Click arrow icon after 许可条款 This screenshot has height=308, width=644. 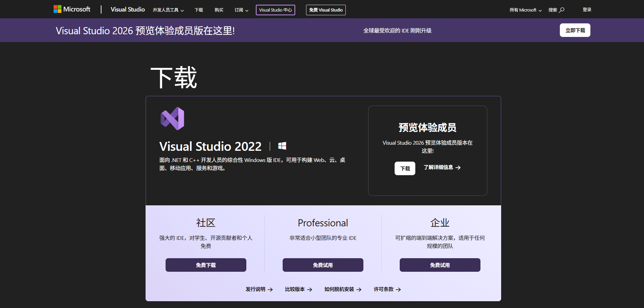click(x=398, y=290)
